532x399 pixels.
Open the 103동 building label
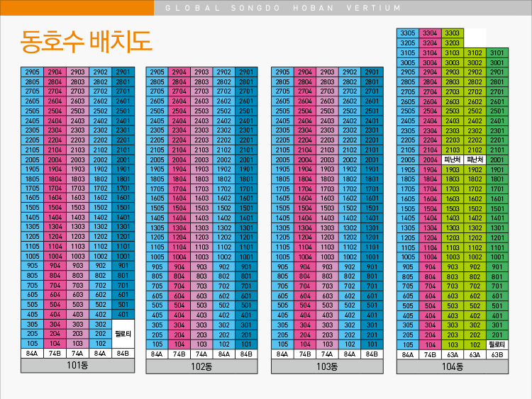[327, 366]
